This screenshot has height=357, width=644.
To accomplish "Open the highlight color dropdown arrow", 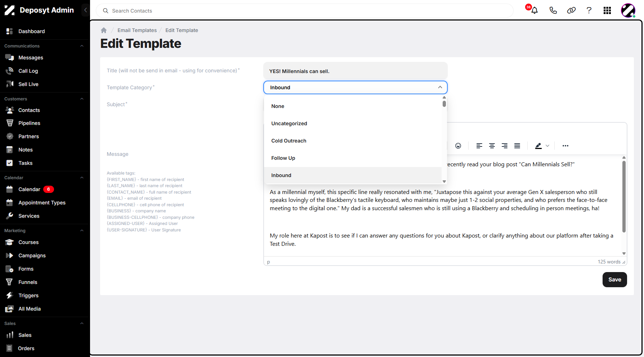I will click(547, 146).
